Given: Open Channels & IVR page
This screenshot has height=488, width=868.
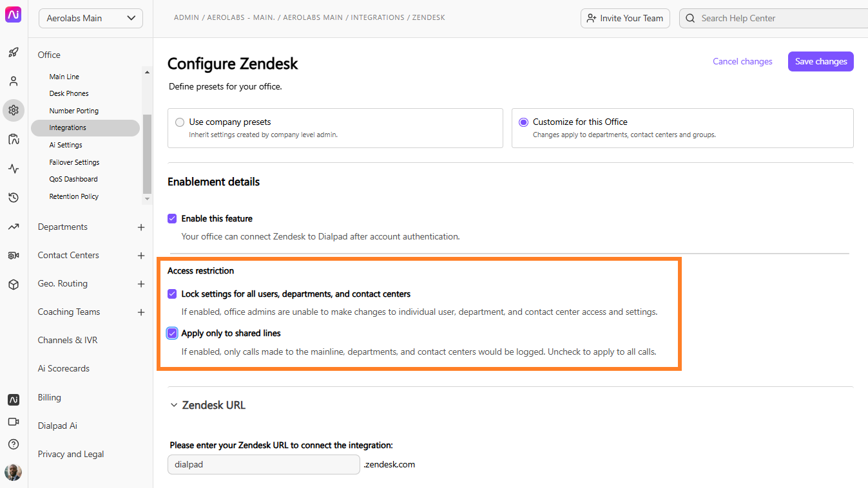Looking at the screenshot, I should coord(68,340).
